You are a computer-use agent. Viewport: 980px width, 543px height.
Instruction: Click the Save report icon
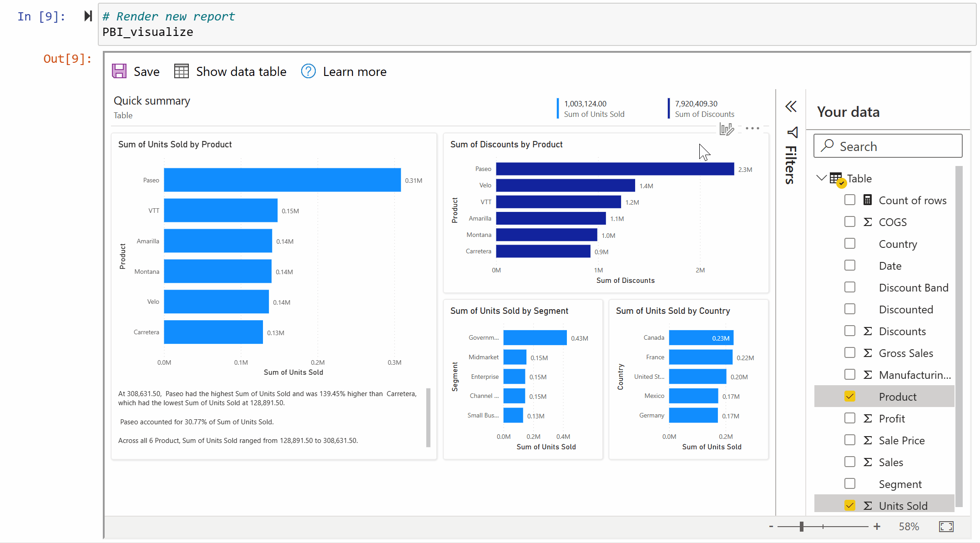point(120,71)
